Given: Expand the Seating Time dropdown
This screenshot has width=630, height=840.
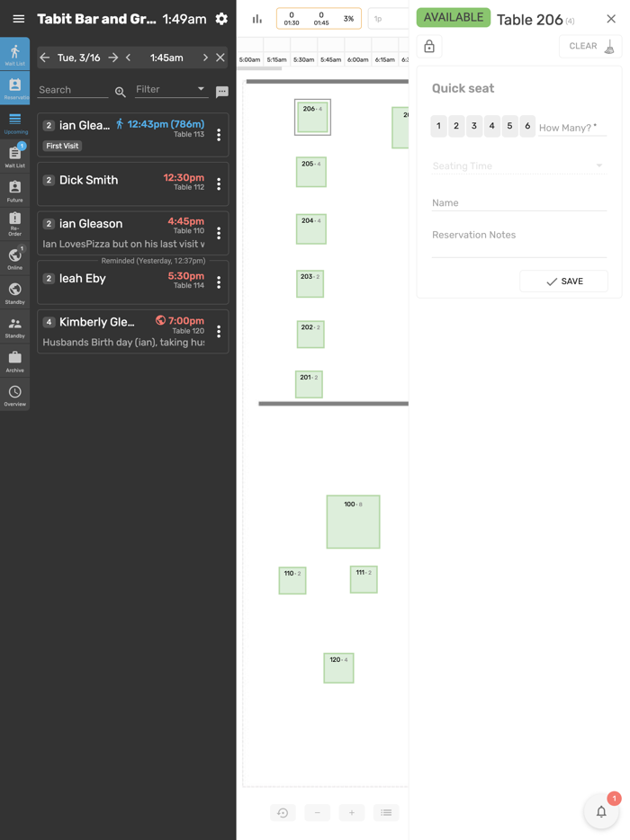Looking at the screenshot, I should pyautogui.click(x=518, y=166).
